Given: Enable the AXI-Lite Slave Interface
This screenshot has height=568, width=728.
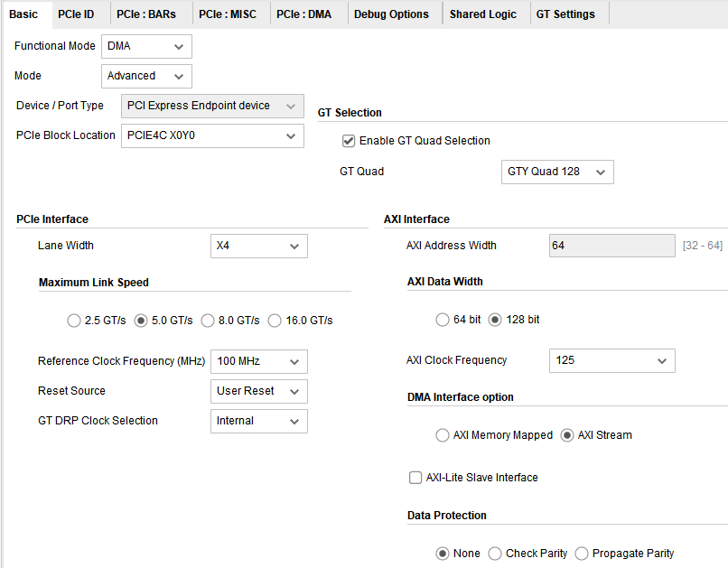Looking at the screenshot, I should pos(415,478).
